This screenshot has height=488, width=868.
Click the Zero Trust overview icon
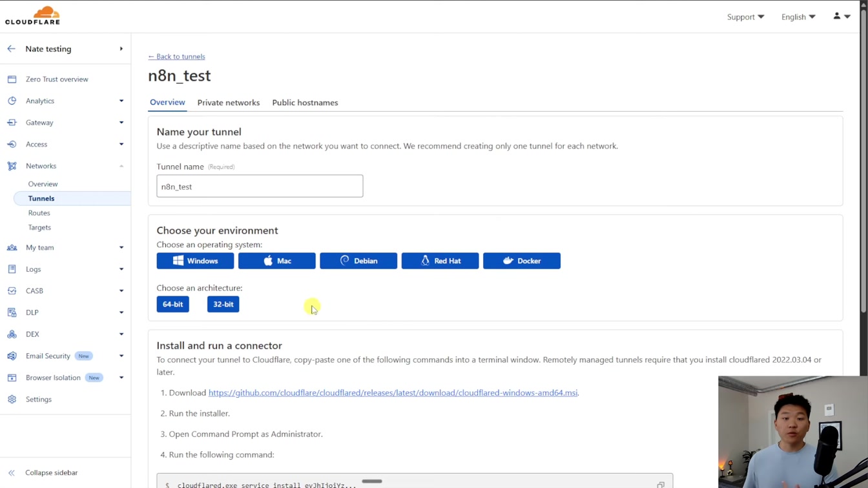[x=12, y=79]
